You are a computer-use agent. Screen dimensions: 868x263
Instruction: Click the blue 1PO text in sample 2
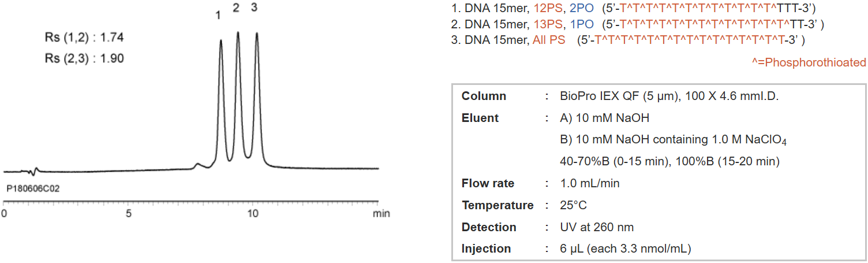(x=582, y=25)
